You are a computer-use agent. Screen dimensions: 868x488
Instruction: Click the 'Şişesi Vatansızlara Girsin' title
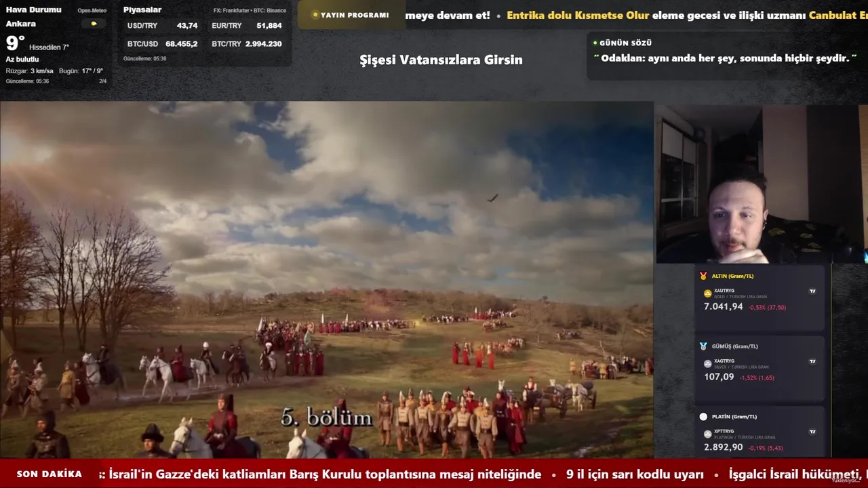441,60
